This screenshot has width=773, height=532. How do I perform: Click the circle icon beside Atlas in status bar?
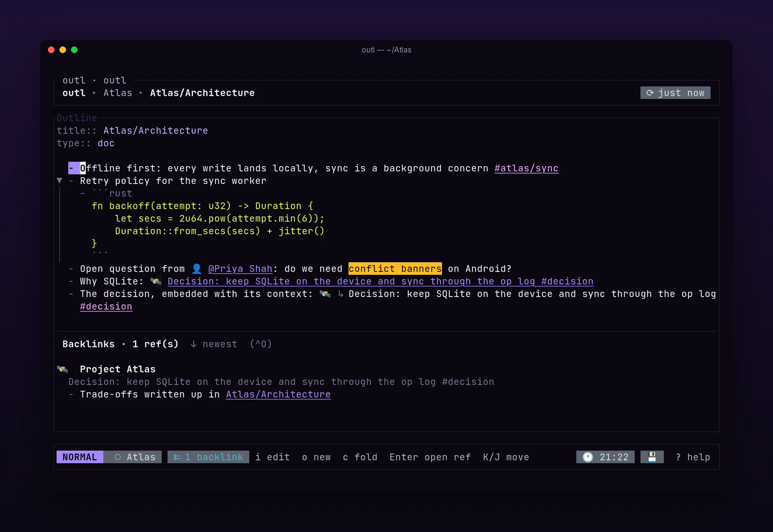[118, 457]
